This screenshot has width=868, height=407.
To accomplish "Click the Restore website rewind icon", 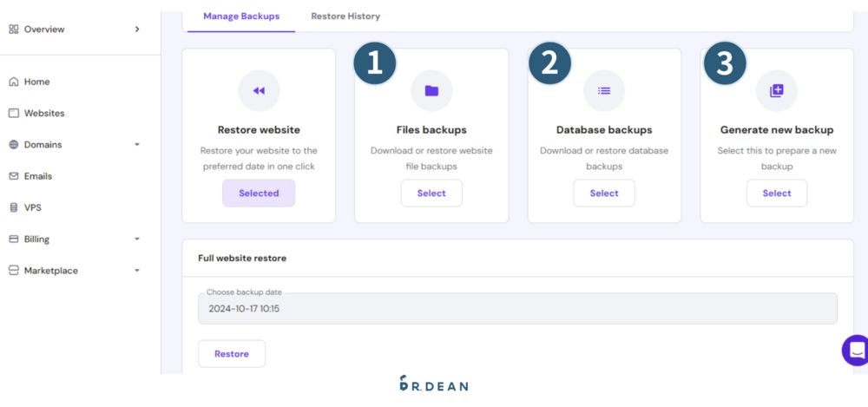I will pos(259,91).
